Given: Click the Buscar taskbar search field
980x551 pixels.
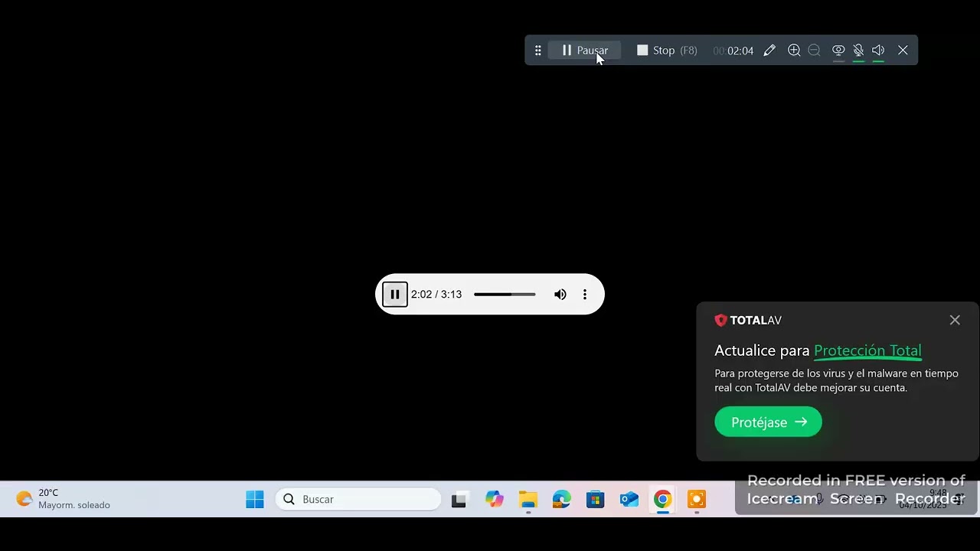Looking at the screenshot, I should tap(358, 499).
